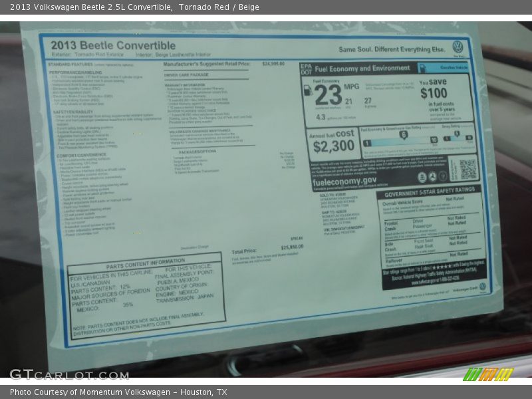This screenshot has height=399, width=532.
Task: Click the gas pump icon in the blue Gasoline Vehicle banner
Action: click(422, 68)
